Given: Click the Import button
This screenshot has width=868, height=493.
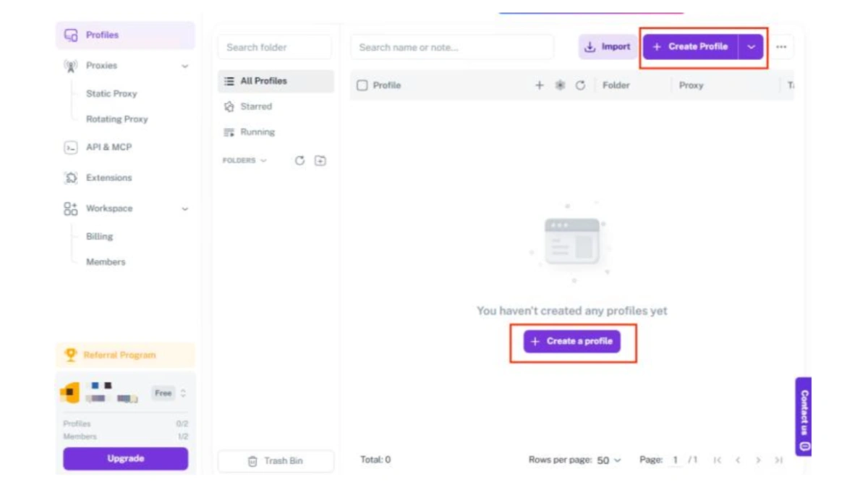Looking at the screenshot, I should tap(608, 47).
